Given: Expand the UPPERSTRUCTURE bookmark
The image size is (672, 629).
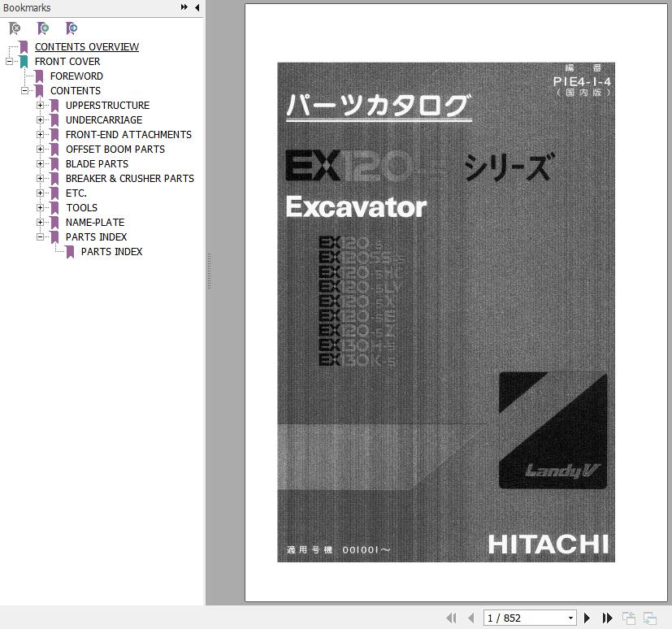Looking at the screenshot, I should (x=40, y=105).
